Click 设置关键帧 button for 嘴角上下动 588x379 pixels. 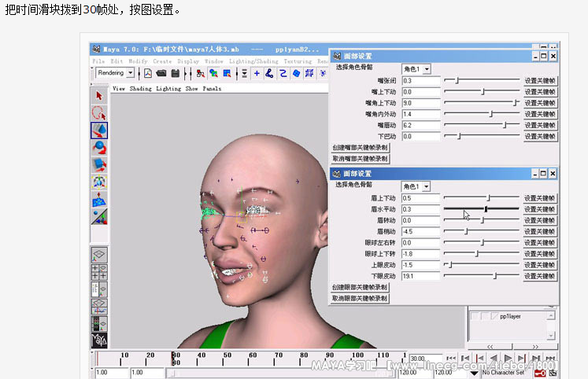coord(540,103)
